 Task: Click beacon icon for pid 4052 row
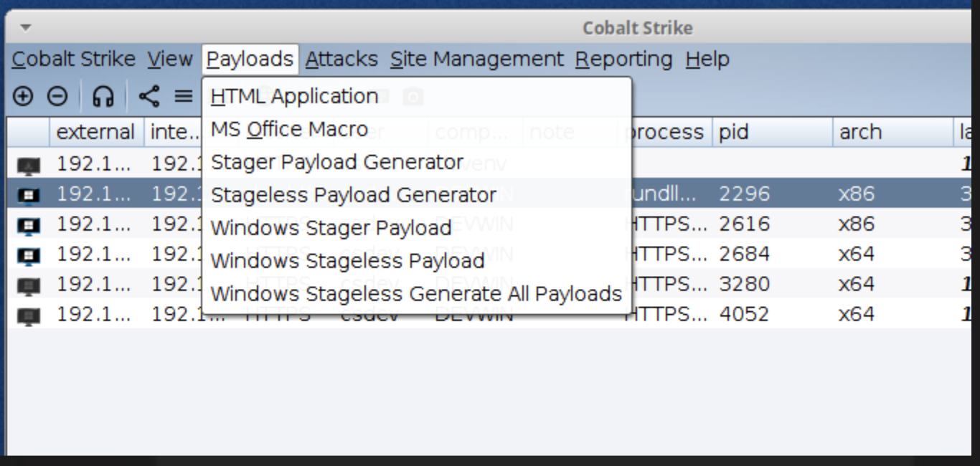click(29, 315)
